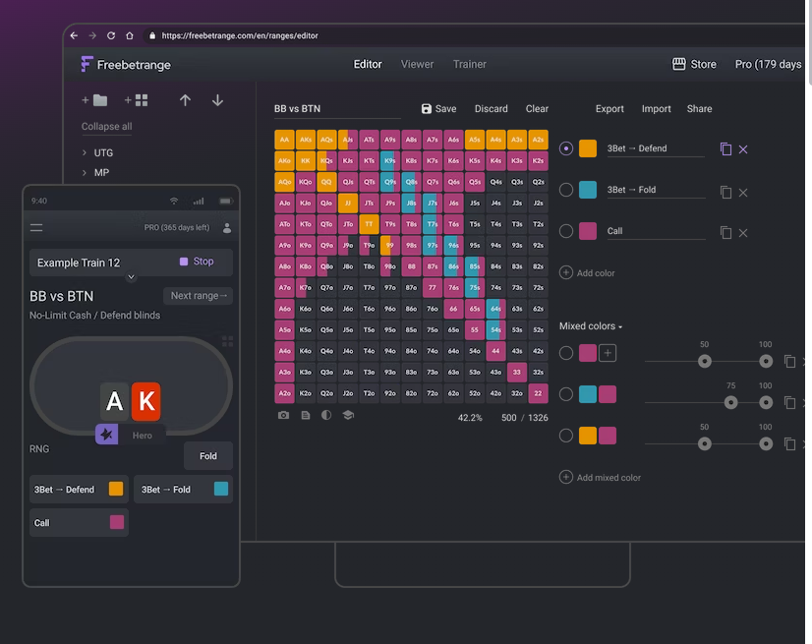Viewport: 812px width, 644px height.
Task: Select the Call radio button
Action: tap(566, 231)
